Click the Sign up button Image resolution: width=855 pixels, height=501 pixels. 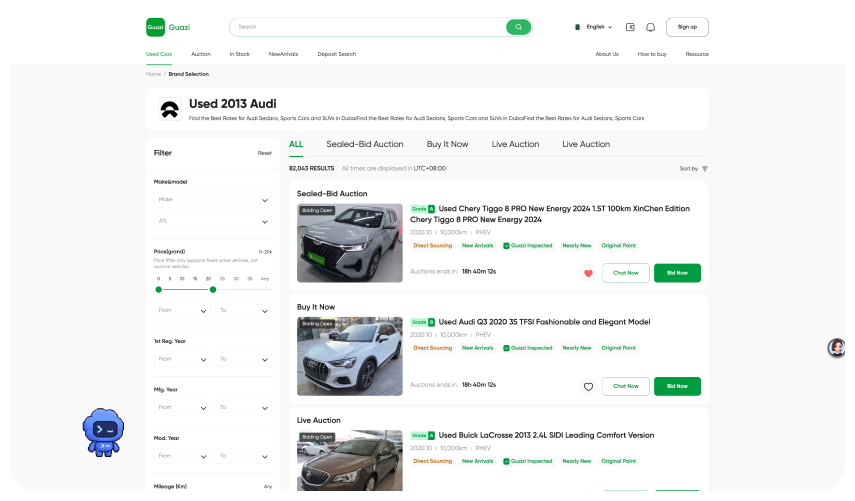[x=687, y=27]
